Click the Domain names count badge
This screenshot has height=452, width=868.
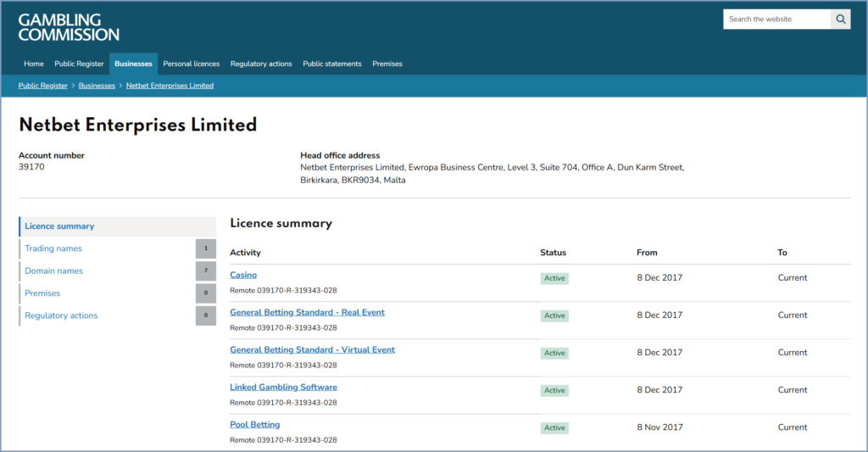(x=206, y=271)
